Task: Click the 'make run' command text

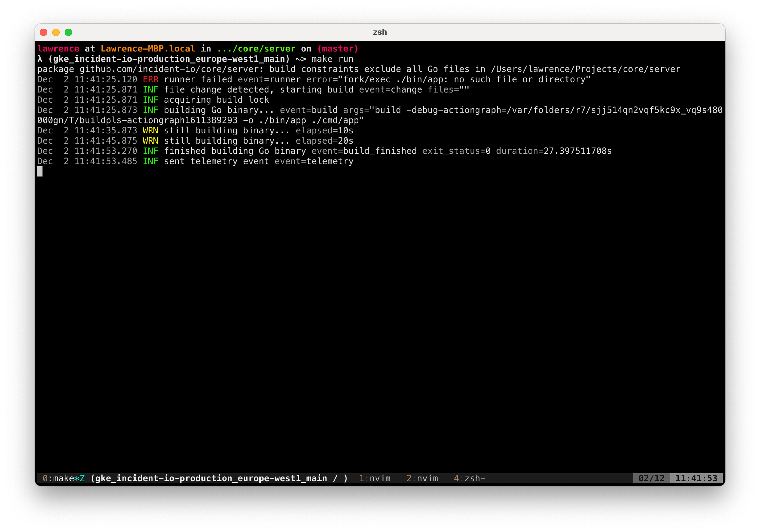Action: pos(332,59)
